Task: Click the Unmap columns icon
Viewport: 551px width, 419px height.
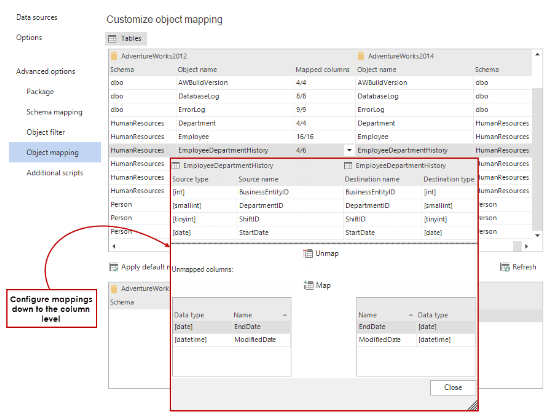Action: (x=308, y=253)
